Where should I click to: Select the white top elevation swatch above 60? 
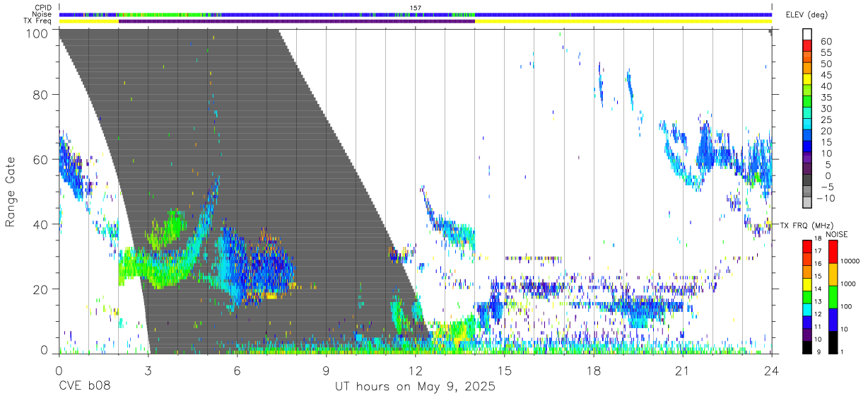point(807,35)
